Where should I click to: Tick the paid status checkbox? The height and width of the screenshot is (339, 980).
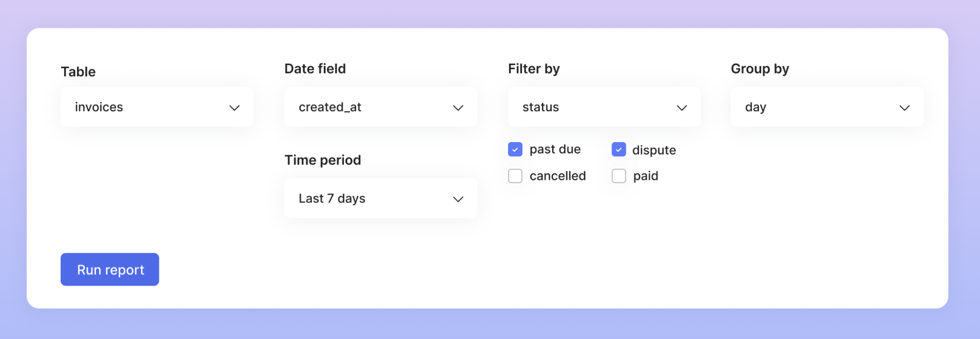(x=619, y=176)
